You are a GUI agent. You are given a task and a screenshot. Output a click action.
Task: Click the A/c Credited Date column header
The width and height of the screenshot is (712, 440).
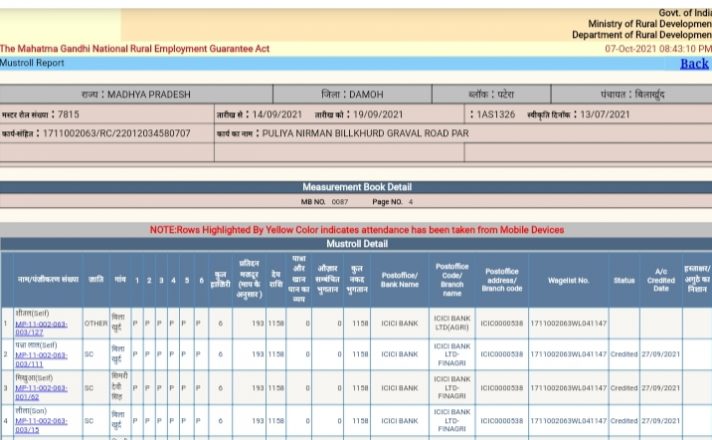coord(661,280)
